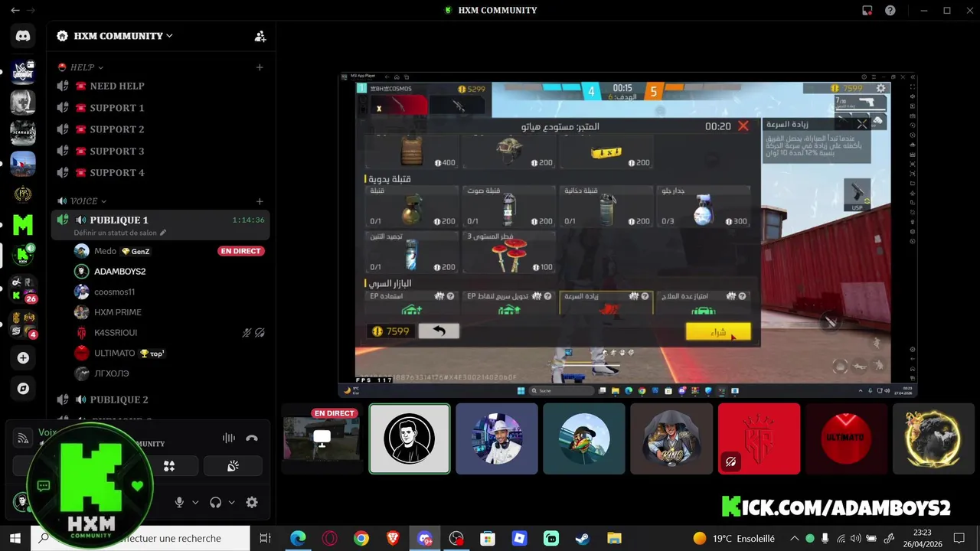Open user settings gear icon
The width and height of the screenshot is (980, 551).
point(251,503)
